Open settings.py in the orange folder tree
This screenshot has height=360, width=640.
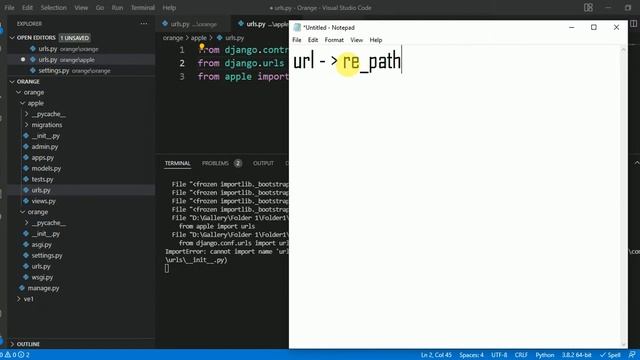tap(47, 256)
